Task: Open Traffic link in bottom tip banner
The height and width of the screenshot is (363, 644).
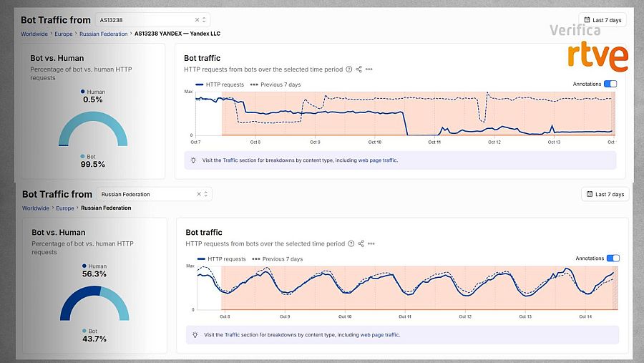Action: (x=232, y=334)
